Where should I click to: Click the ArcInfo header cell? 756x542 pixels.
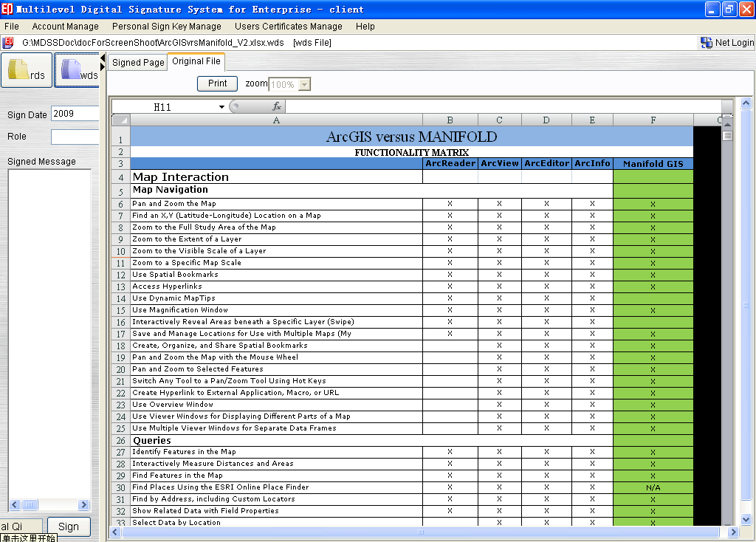click(592, 163)
